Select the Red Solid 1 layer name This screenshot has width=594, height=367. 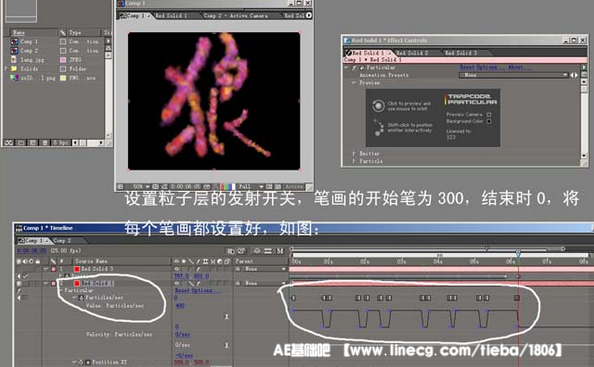click(x=97, y=283)
